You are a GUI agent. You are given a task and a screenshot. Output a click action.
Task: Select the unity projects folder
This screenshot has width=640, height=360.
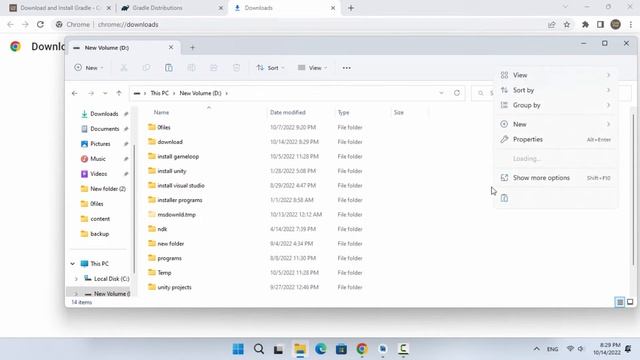click(x=174, y=287)
